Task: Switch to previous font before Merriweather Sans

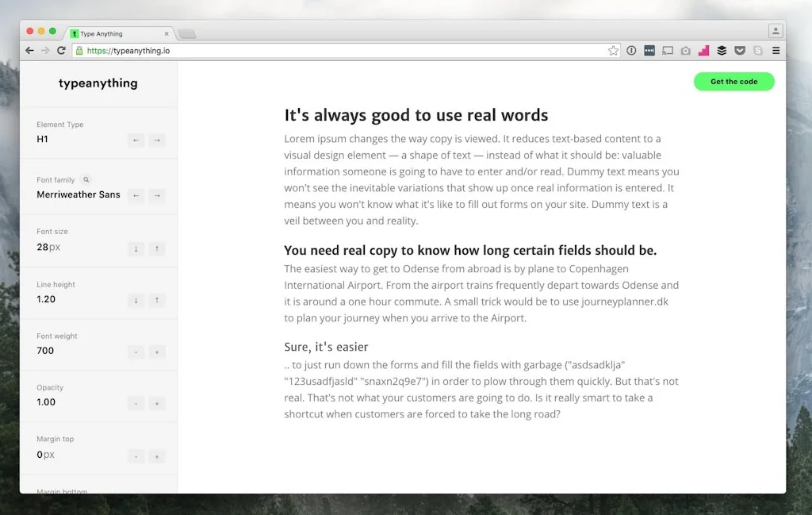Action: 136,196
